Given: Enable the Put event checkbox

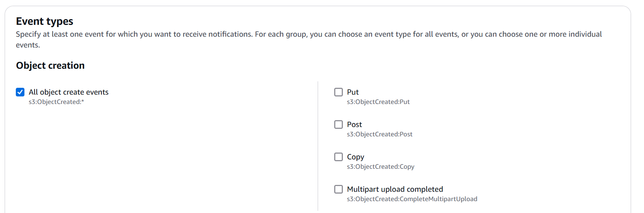Looking at the screenshot, I should tap(339, 92).
